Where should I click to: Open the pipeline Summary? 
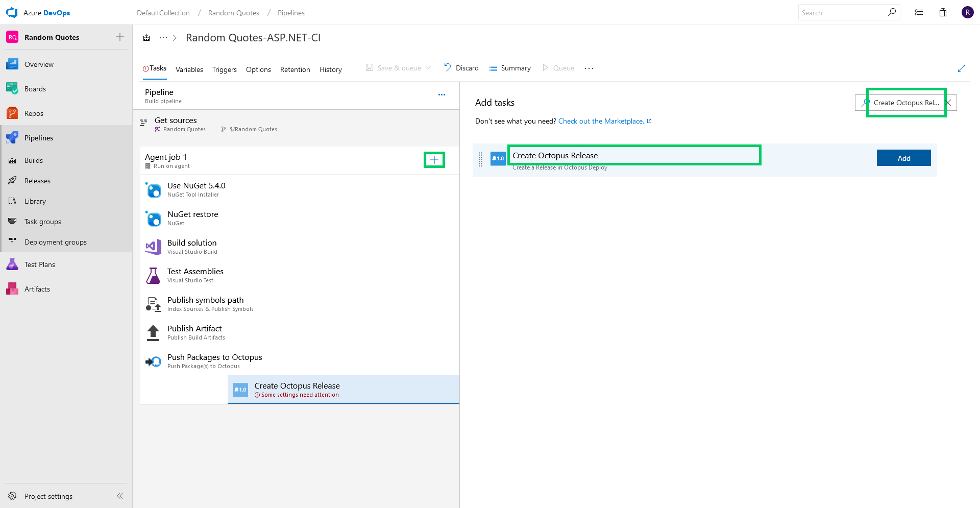point(510,68)
